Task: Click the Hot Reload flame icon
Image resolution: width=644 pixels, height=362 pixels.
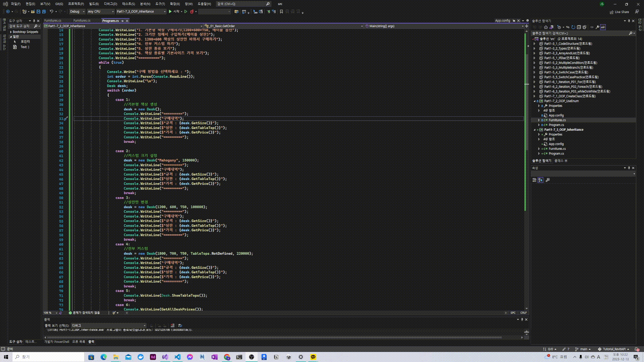Action: tap(192, 12)
